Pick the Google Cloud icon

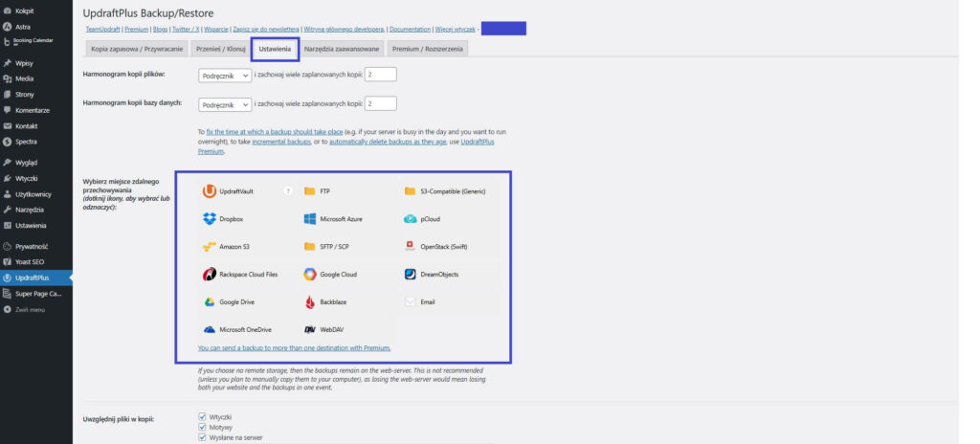click(309, 274)
